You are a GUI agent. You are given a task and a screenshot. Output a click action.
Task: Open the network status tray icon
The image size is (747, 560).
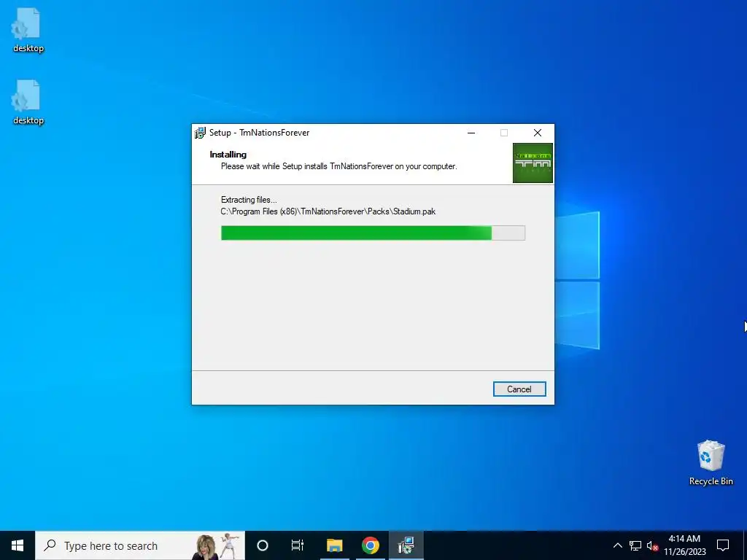tap(635, 545)
